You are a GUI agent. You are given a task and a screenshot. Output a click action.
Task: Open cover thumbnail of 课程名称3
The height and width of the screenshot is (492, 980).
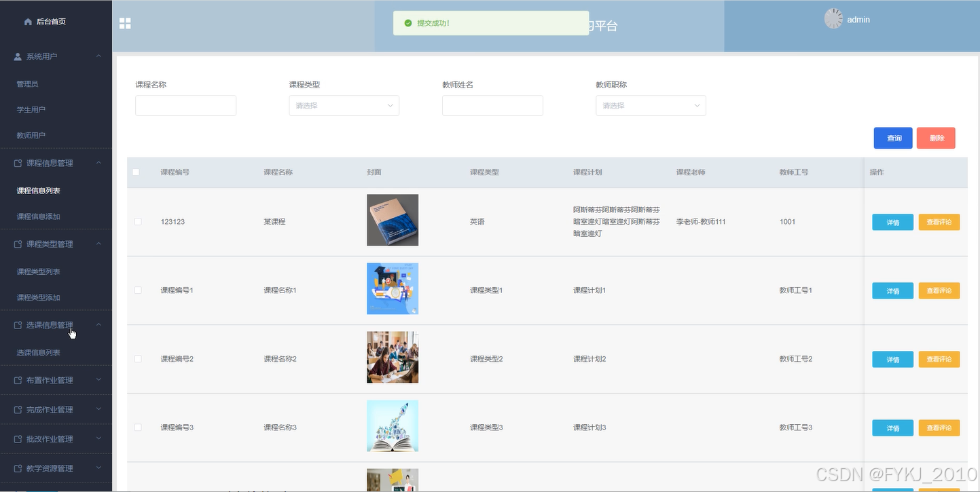[x=393, y=425]
